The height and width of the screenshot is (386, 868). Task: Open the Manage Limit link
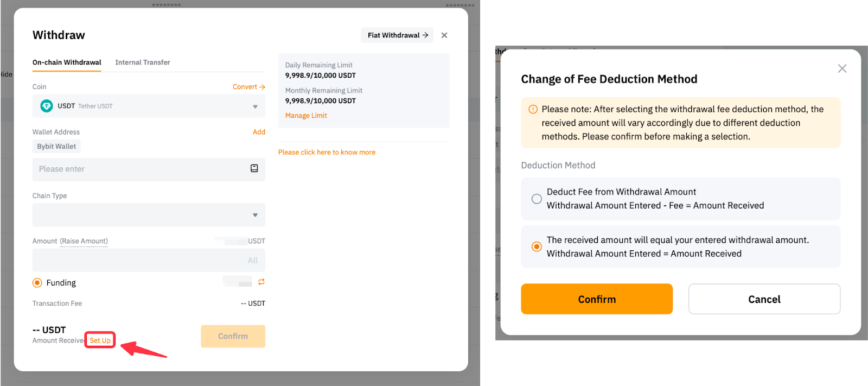pyautogui.click(x=306, y=116)
